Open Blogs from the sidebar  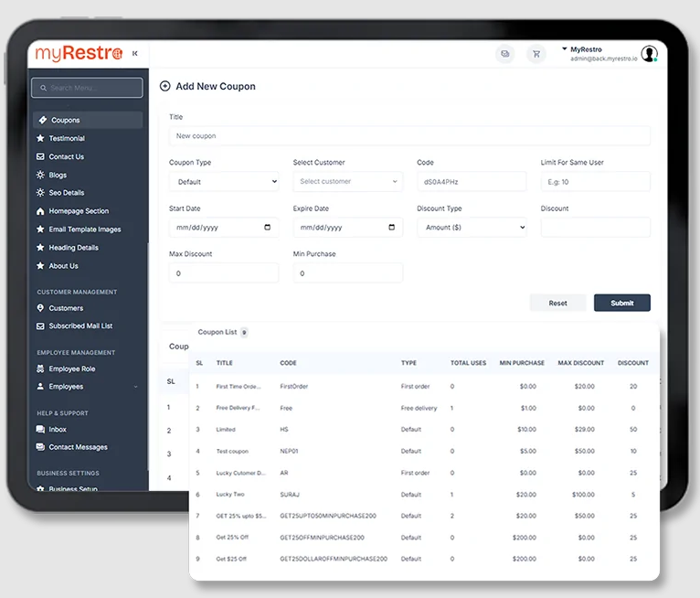tap(58, 175)
